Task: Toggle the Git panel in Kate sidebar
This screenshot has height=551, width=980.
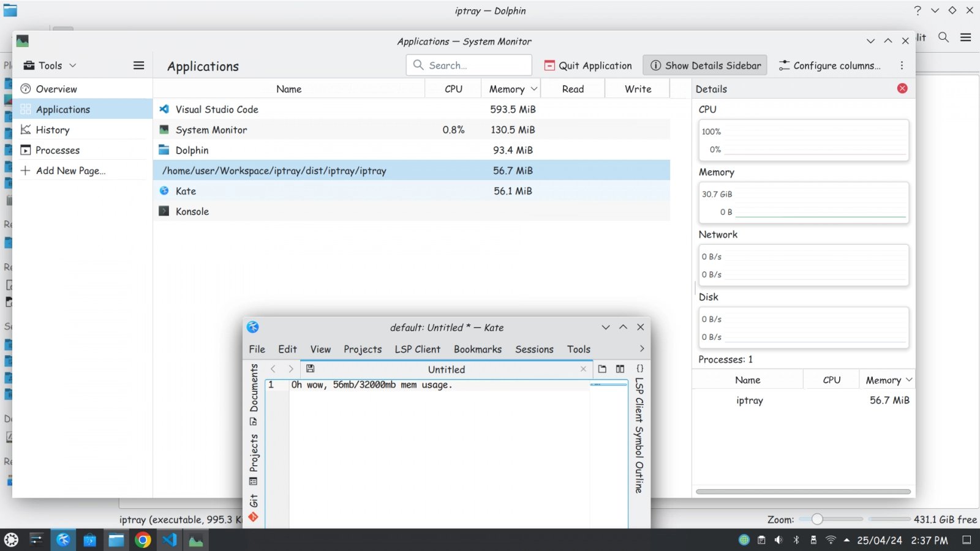Action: (254, 508)
